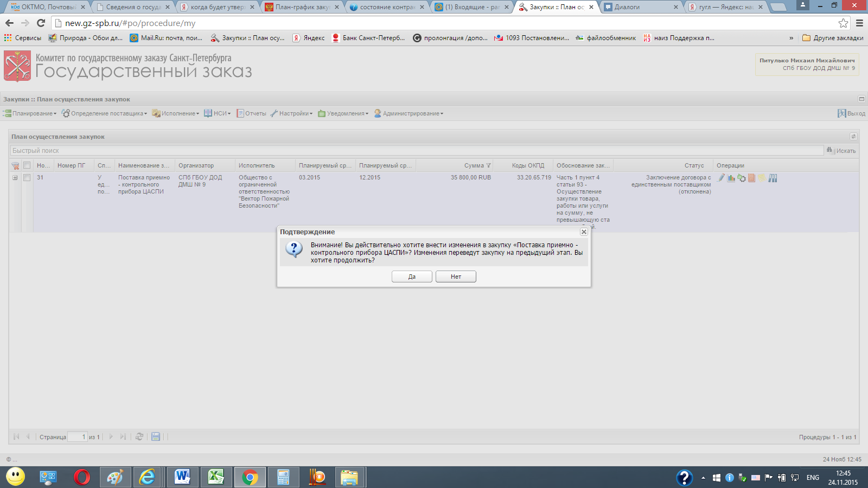Switch to the состояние контракта browser tab
The width and height of the screenshot is (868, 488).
click(x=387, y=7)
